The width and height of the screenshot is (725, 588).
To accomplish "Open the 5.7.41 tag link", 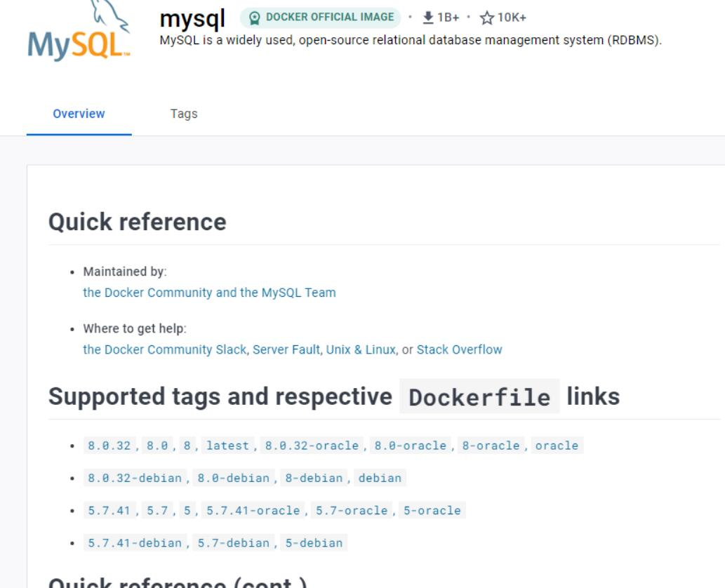I will 109,510.
